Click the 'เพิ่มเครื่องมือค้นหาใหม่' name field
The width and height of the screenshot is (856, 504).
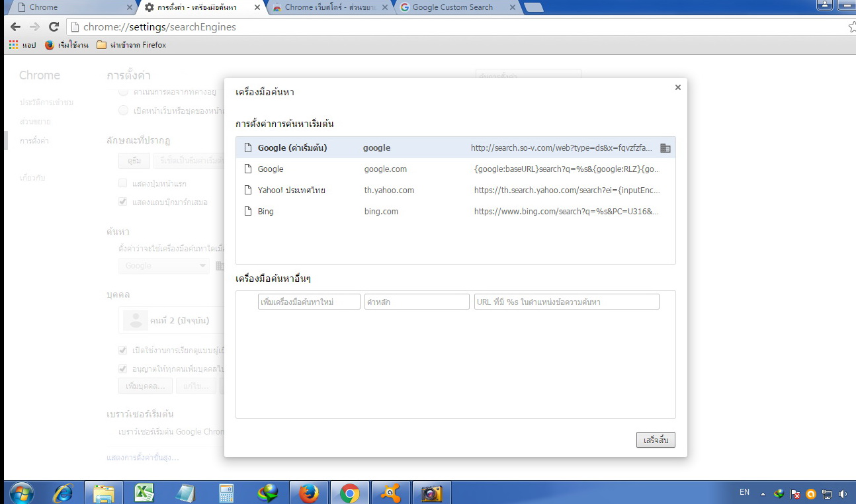point(309,302)
